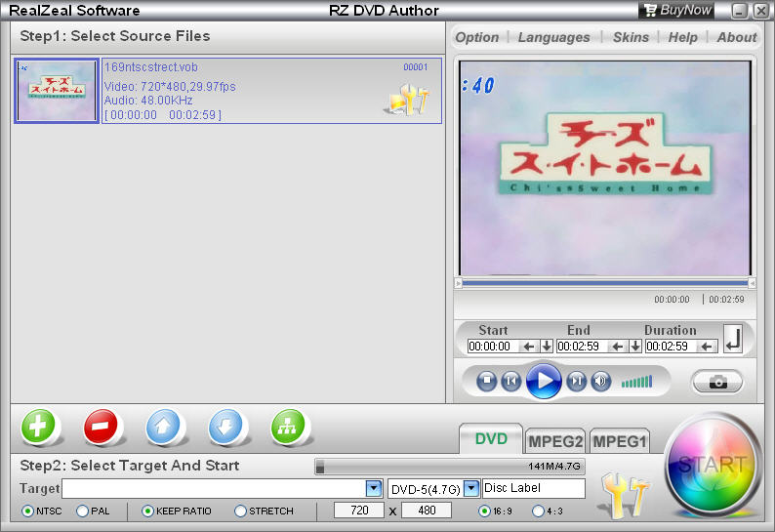Open the Skins menu
Screen dimensions: 775x532
click(x=631, y=37)
